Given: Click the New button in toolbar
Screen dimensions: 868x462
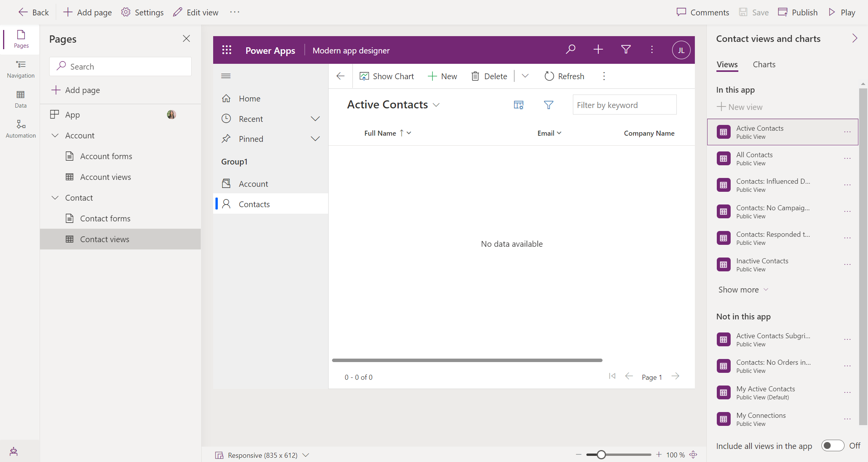Looking at the screenshot, I should [442, 76].
